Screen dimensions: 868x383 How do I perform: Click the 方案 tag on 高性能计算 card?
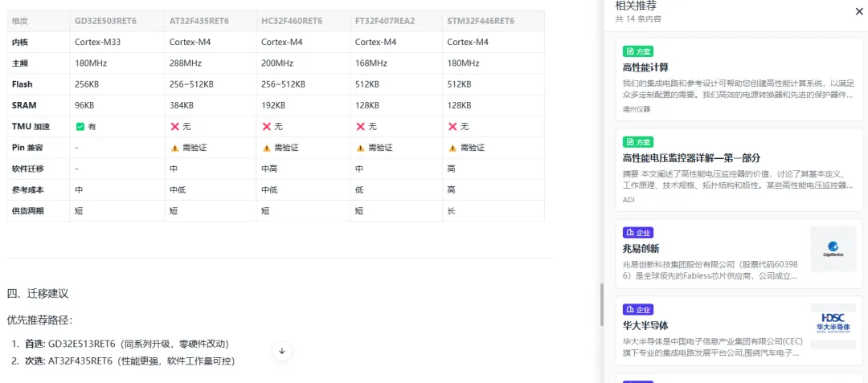point(638,51)
